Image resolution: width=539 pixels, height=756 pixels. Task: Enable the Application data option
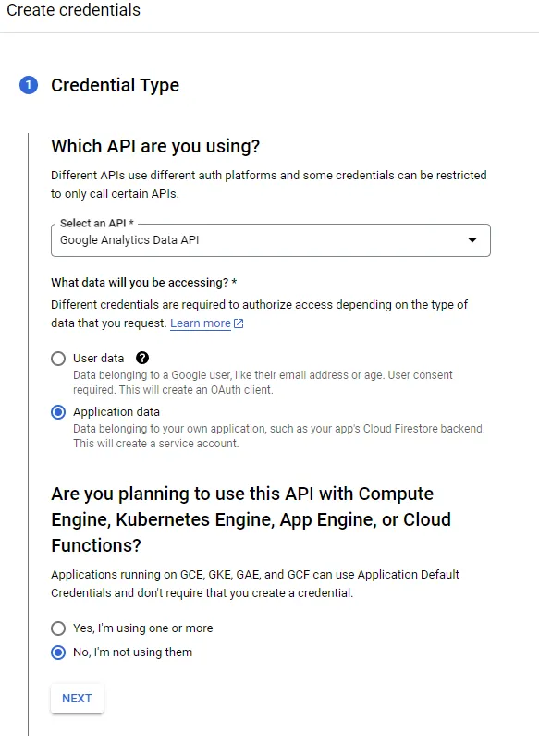[x=57, y=412]
